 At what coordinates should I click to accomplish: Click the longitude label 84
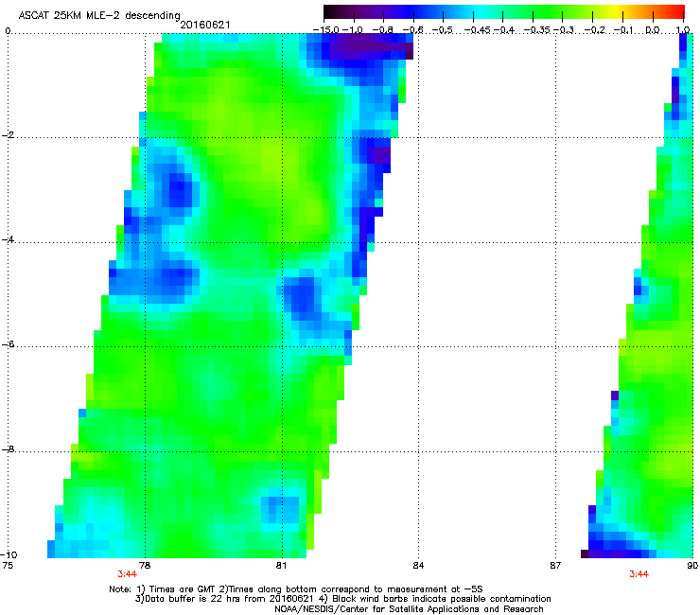click(x=418, y=566)
